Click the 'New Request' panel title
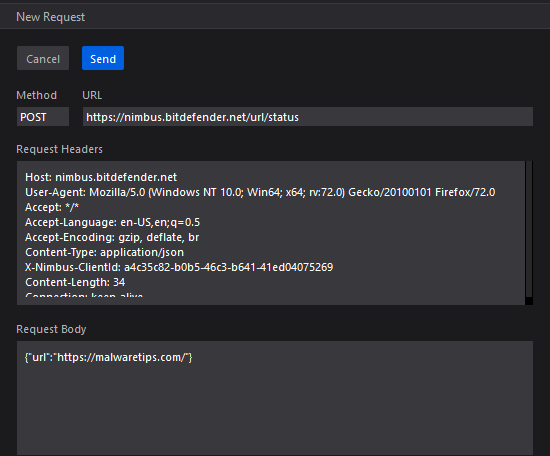Screen dimensions: 550x456 point(51,17)
